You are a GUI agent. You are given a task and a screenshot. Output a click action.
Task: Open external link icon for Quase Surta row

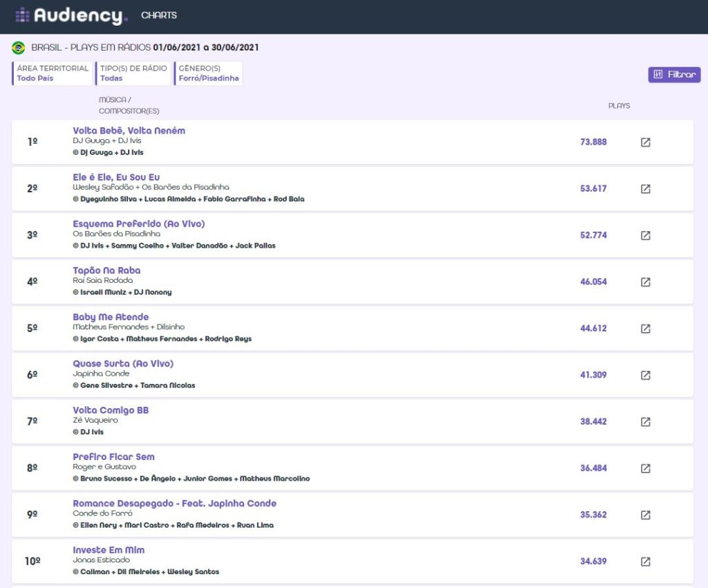point(646,375)
